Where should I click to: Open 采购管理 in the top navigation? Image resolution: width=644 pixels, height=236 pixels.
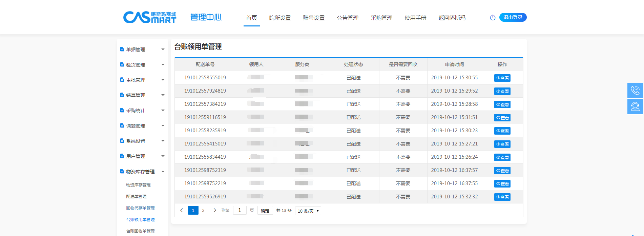[x=381, y=18]
